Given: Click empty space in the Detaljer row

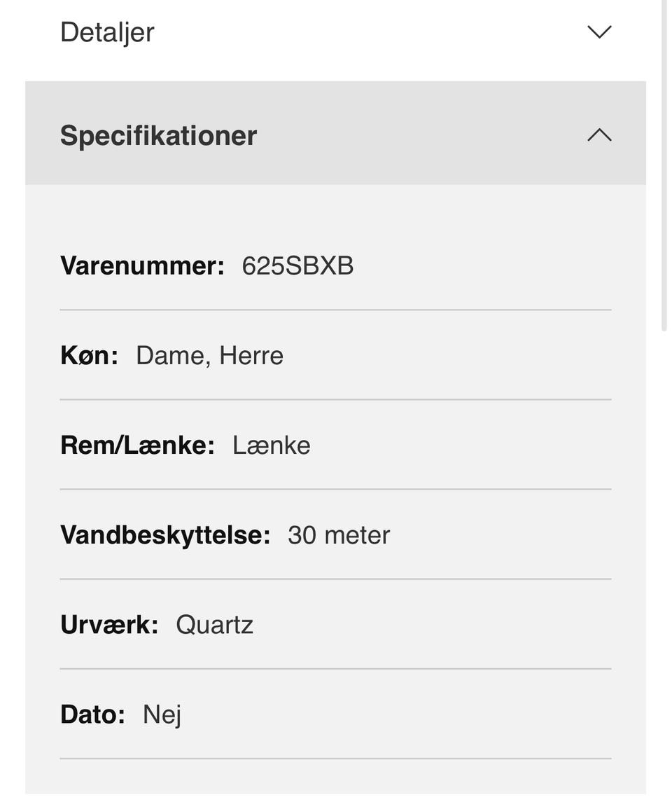Looking at the screenshot, I should pyautogui.click(x=358, y=32).
